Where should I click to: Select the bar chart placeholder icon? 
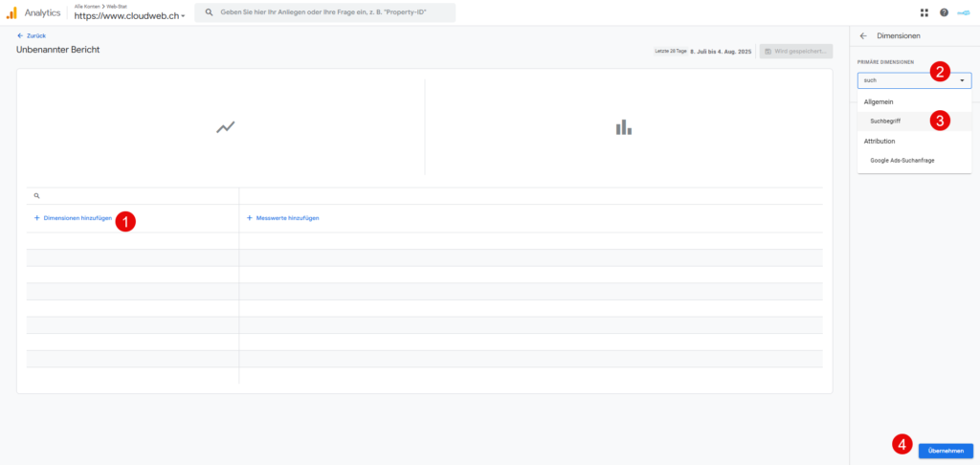(623, 127)
